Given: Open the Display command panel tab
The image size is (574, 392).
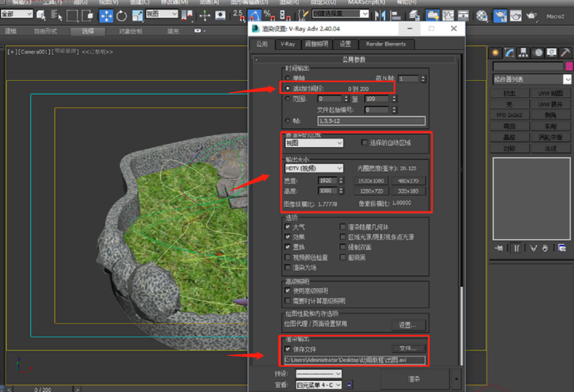Looking at the screenshot, I should 552,53.
